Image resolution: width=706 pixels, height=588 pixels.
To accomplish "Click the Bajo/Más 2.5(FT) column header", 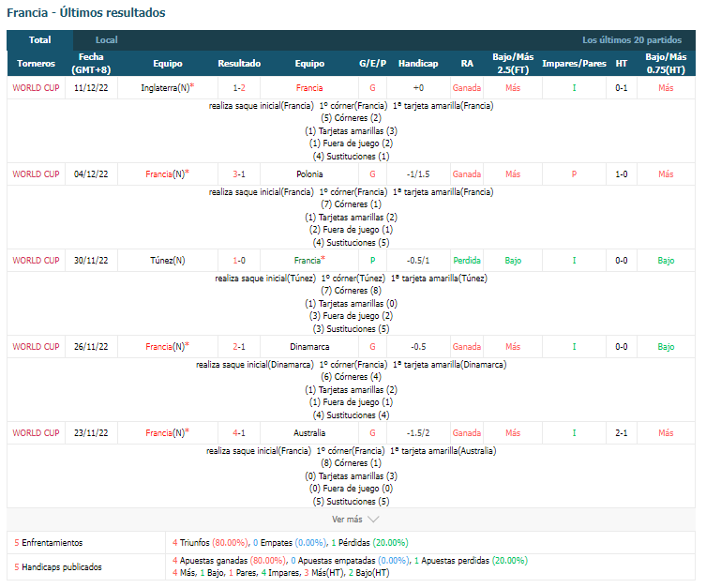I will click(513, 63).
